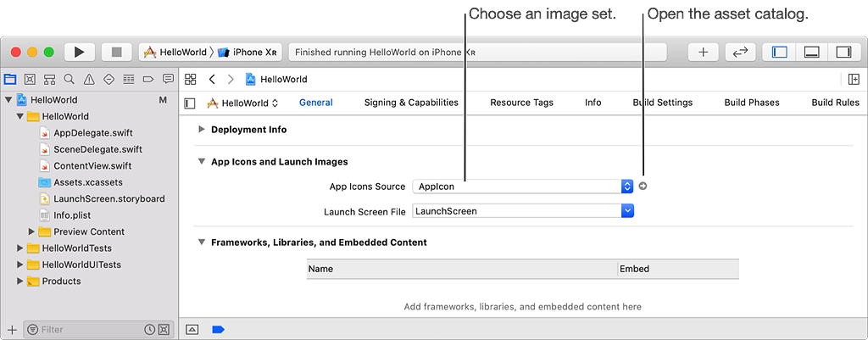Open the Resource Tags tab

coord(521,103)
